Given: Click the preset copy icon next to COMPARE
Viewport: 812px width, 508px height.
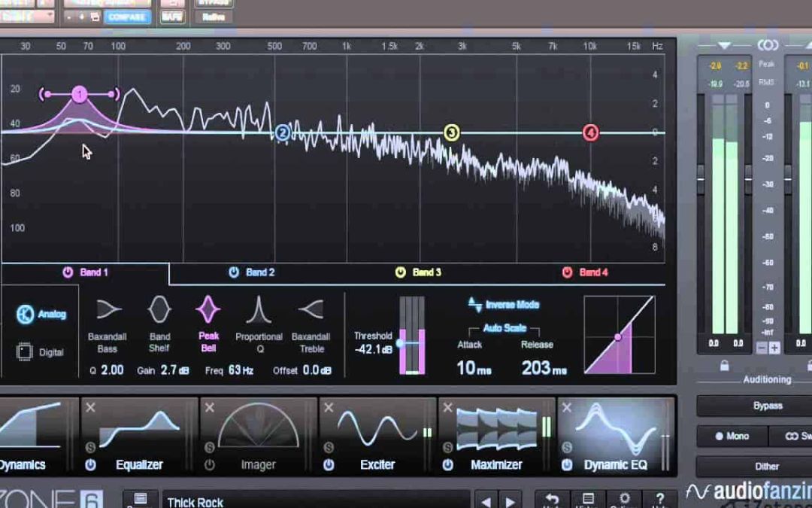Looking at the screenshot, I should click(x=95, y=17).
